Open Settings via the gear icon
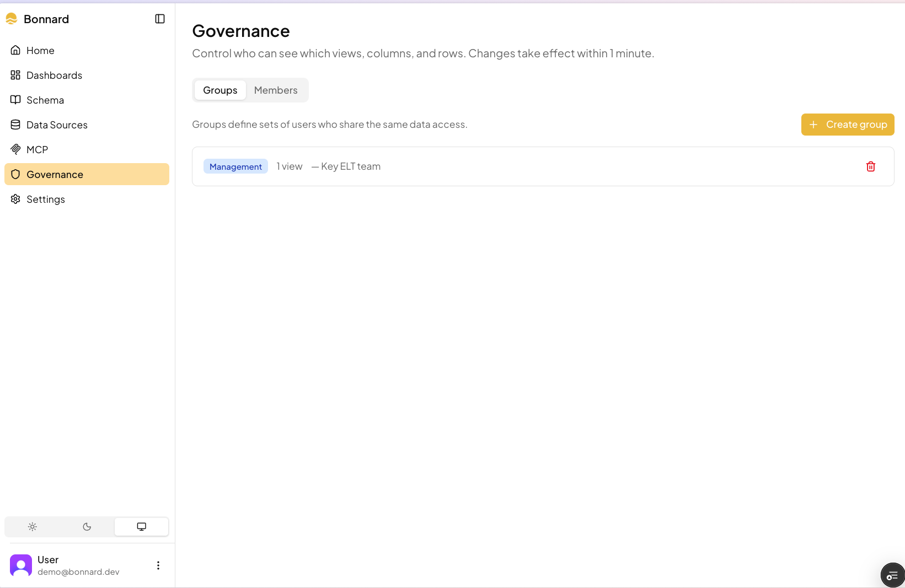Image resolution: width=905 pixels, height=588 pixels. coord(15,199)
